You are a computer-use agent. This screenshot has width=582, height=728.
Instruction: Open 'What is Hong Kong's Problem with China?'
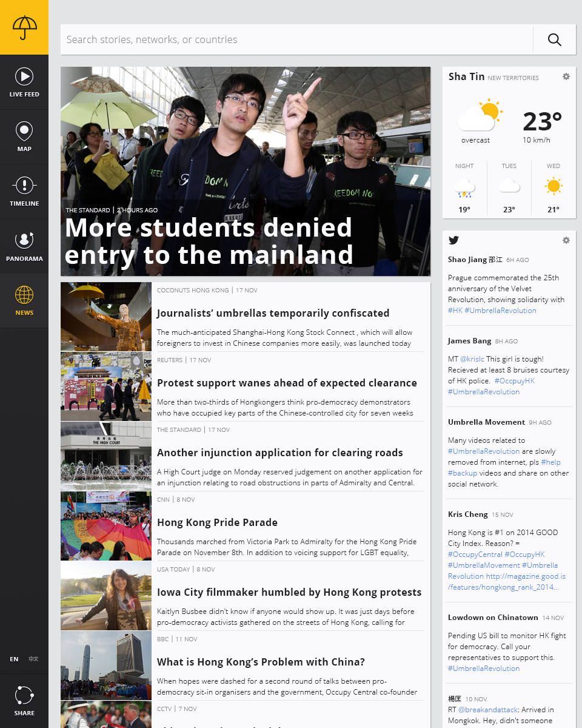point(261,662)
